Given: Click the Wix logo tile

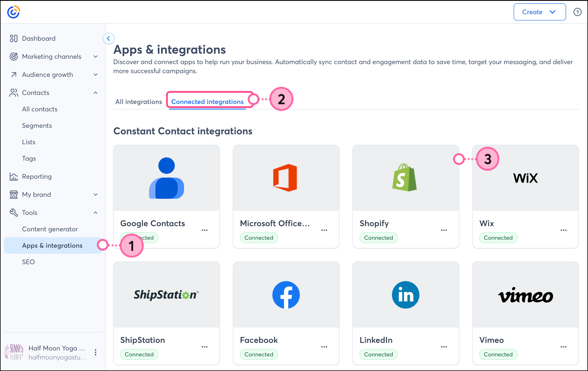Looking at the screenshot, I should [x=526, y=178].
